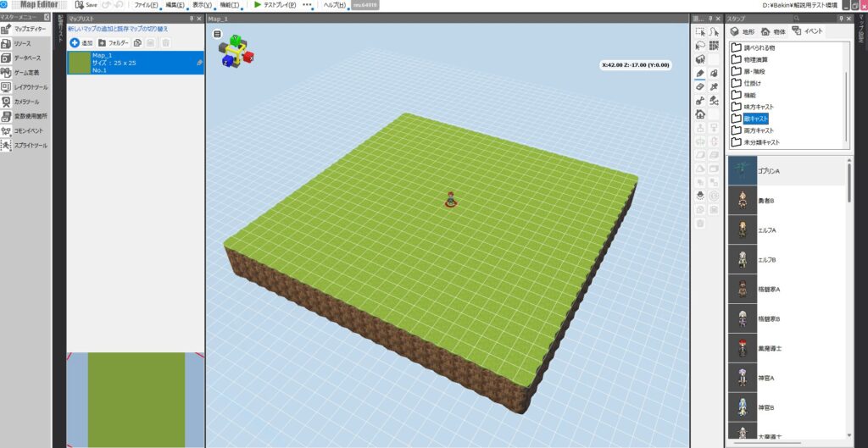Click the 追加 add map button

pos(81,42)
